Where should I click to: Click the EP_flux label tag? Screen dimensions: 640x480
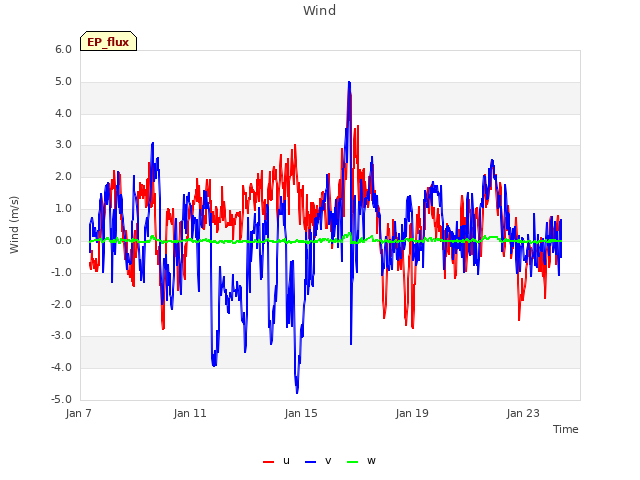point(108,41)
